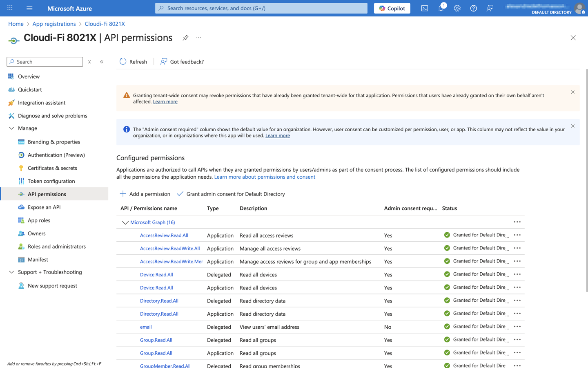
Task: Open the Cloud Shell terminal icon
Action: coord(425,8)
